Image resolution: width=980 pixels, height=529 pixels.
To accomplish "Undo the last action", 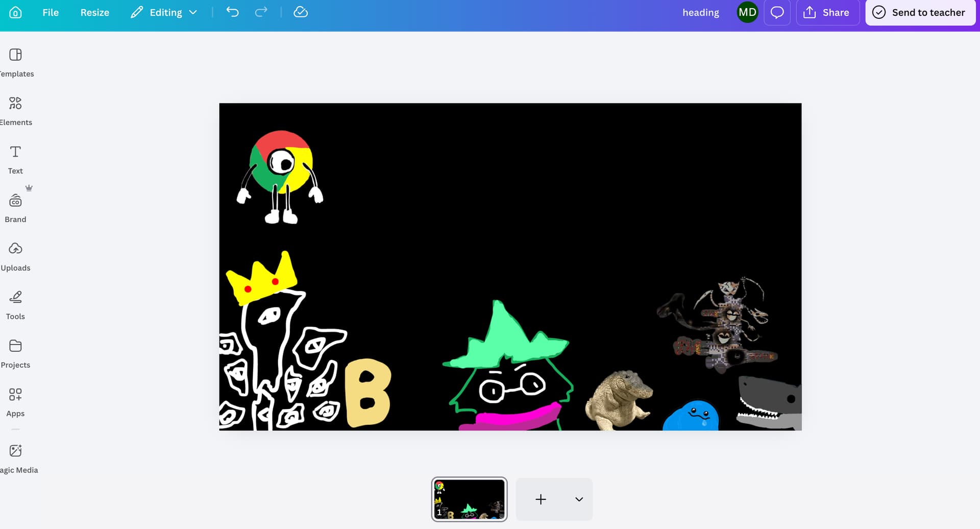I will pyautogui.click(x=232, y=12).
